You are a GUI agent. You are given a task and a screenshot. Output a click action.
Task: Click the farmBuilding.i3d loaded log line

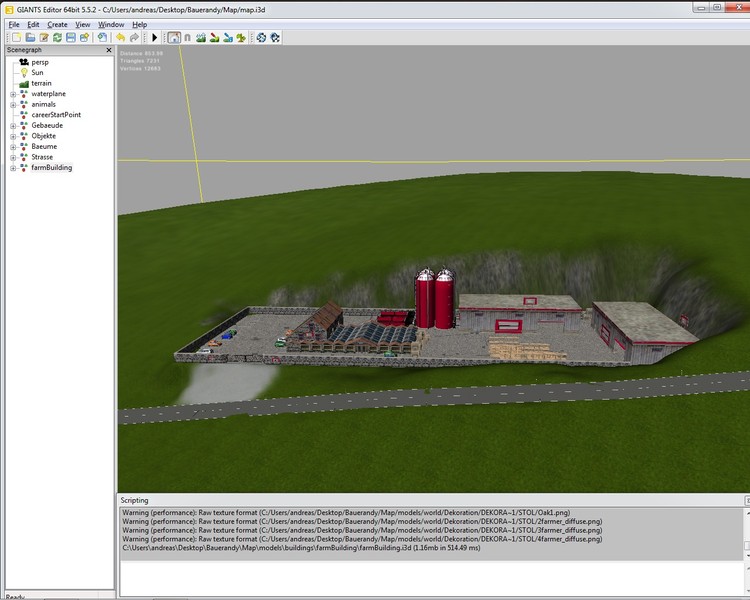click(x=301, y=548)
